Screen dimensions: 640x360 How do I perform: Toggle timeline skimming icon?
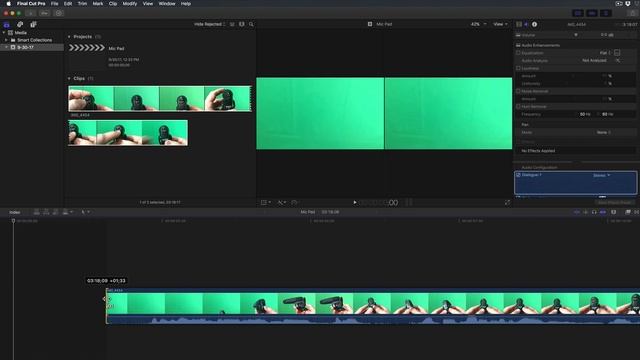[x=577, y=212]
